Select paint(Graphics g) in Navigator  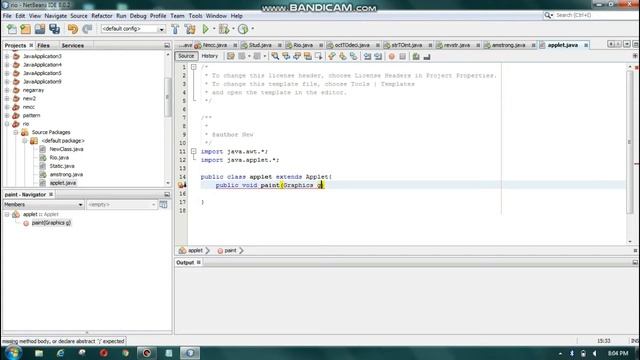[x=51, y=223]
